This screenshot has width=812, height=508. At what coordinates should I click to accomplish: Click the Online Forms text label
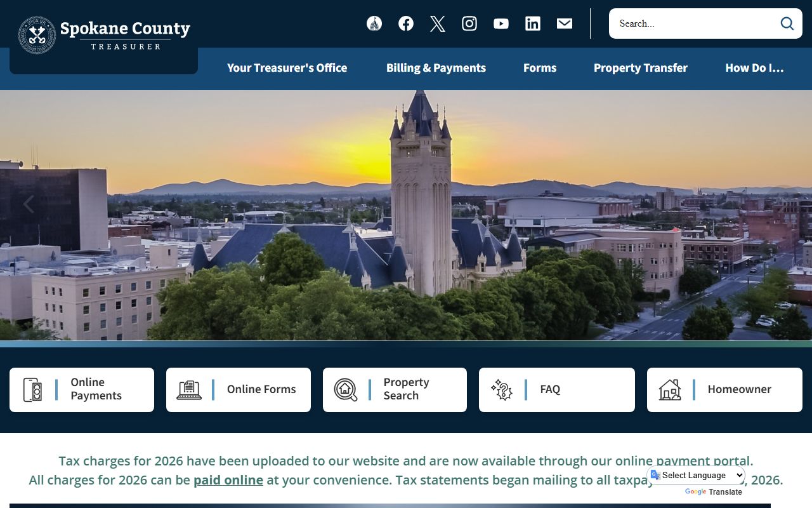click(x=261, y=389)
